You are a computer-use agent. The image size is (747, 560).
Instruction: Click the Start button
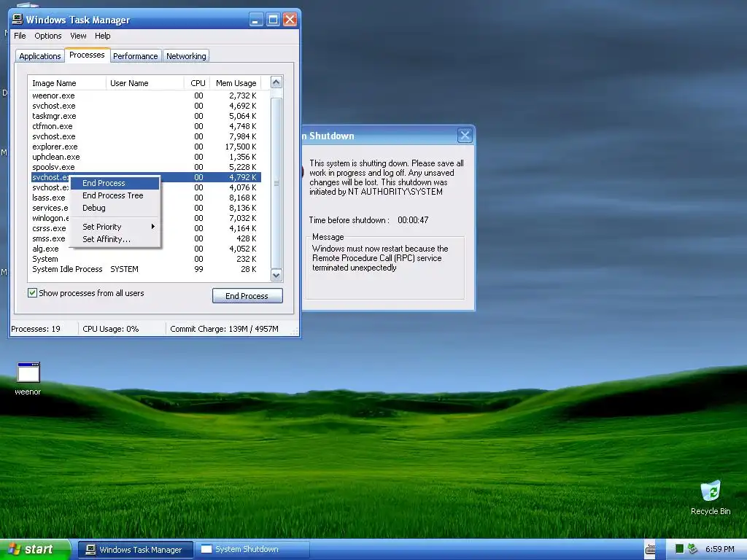(35, 549)
